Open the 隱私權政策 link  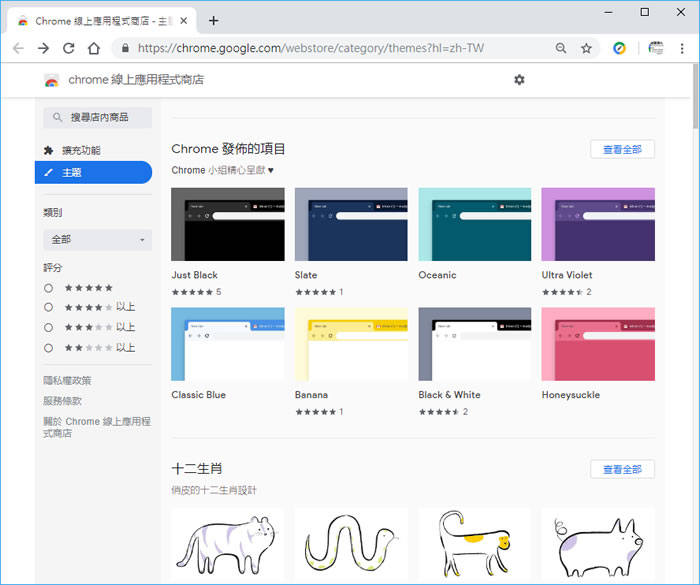click(67, 380)
